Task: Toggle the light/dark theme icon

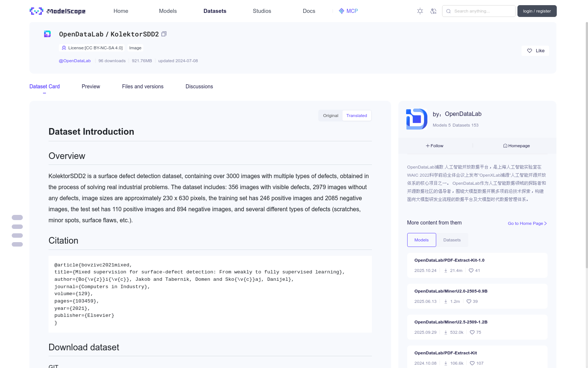Action: [x=420, y=11]
